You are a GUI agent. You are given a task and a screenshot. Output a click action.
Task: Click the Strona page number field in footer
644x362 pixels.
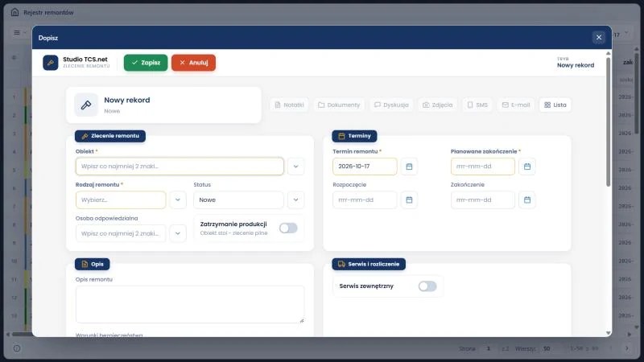tap(488, 348)
